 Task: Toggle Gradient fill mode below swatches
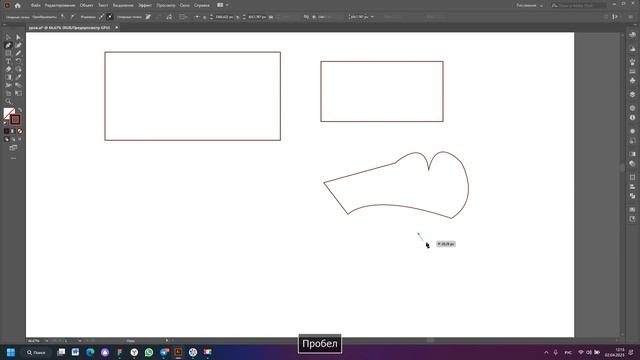(13, 131)
